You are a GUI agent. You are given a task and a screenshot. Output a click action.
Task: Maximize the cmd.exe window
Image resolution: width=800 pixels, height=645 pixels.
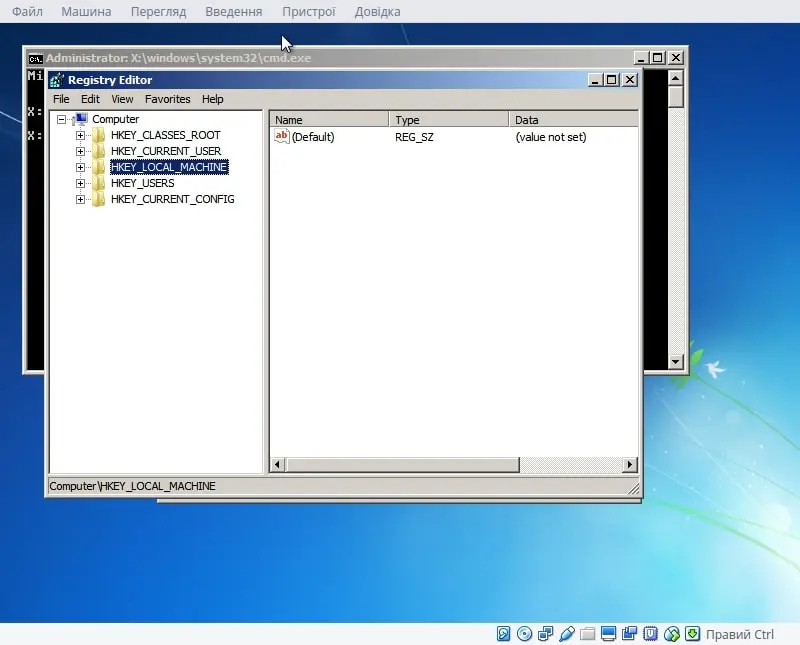(x=658, y=58)
